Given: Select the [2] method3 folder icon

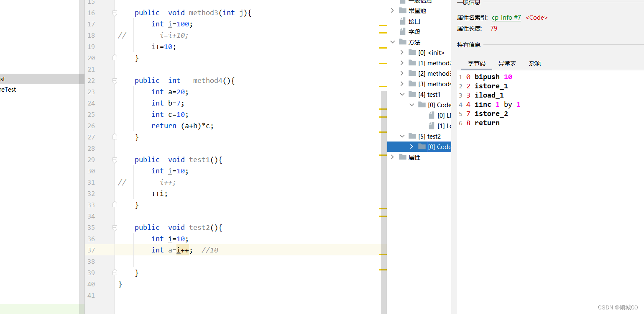Looking at the screenshot, I should tap(412, 73).
